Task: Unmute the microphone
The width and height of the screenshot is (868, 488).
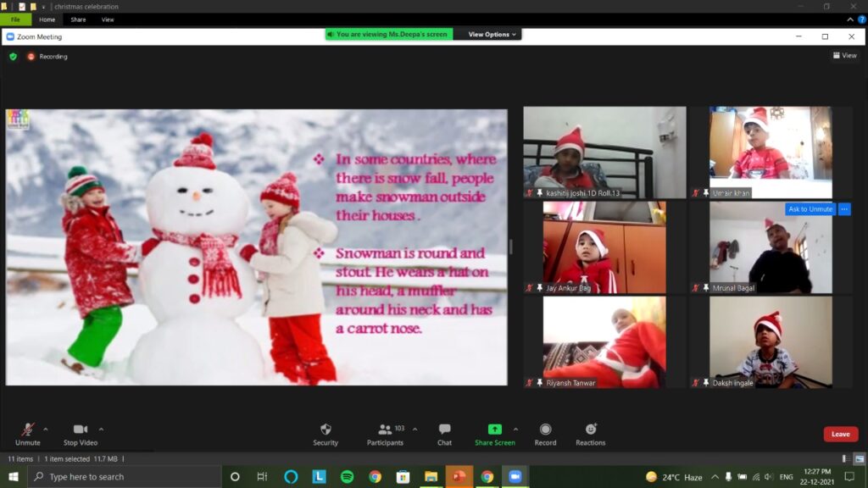Action: coord(27,430)
